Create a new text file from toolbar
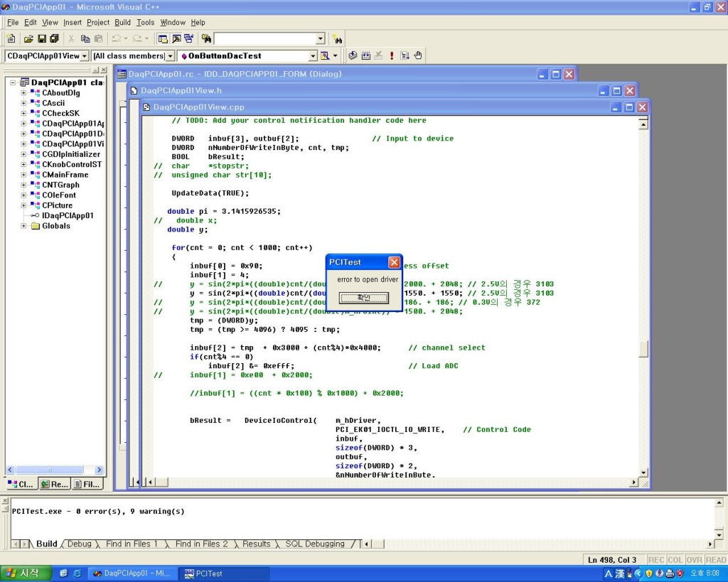The width and height of the screenshot is (728, 582). [x=11, y=39]
